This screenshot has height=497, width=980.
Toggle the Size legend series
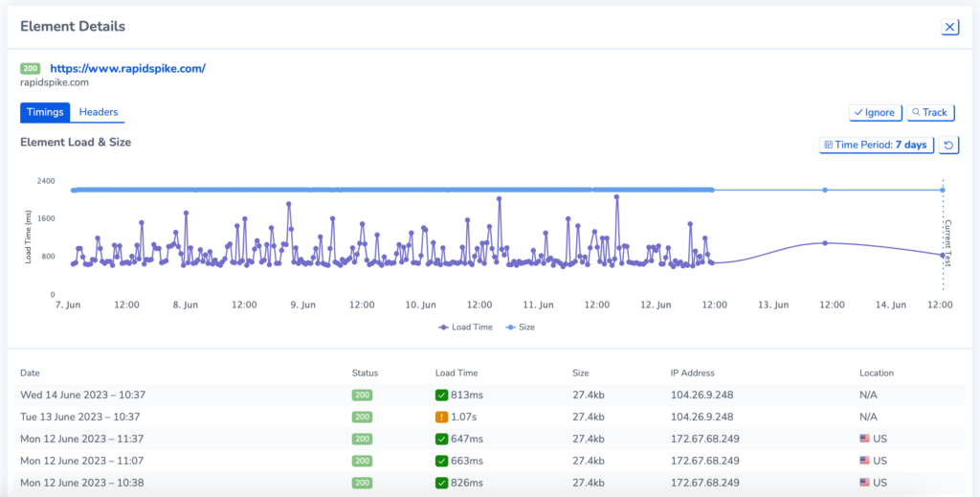[x=520, y=327]
